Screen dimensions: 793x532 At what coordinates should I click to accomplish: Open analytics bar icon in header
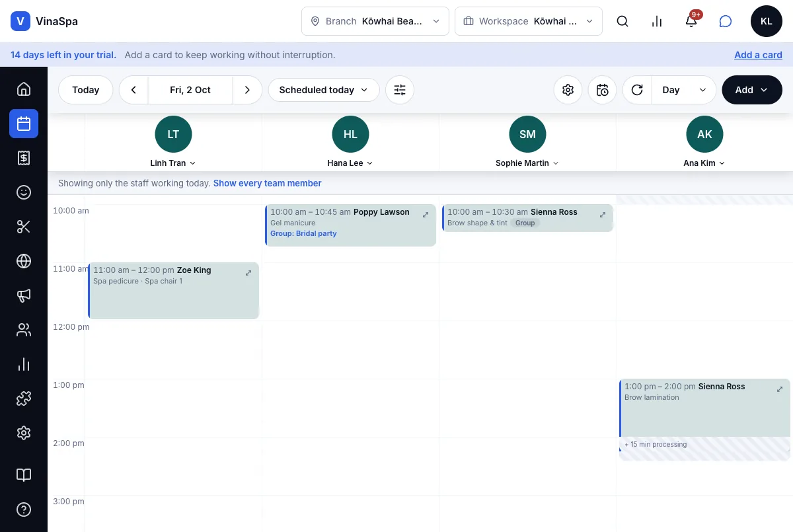pyautogui.click(x=657, y=21)
